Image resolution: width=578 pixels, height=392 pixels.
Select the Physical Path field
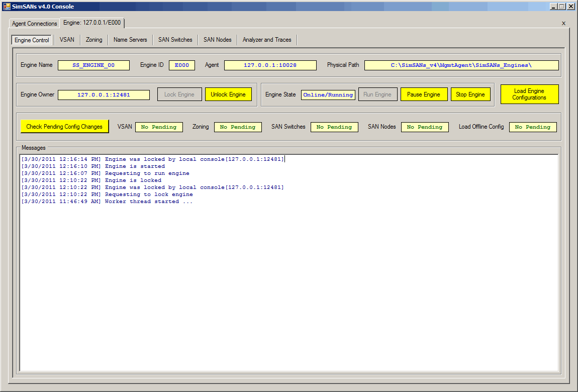[461, 65]
